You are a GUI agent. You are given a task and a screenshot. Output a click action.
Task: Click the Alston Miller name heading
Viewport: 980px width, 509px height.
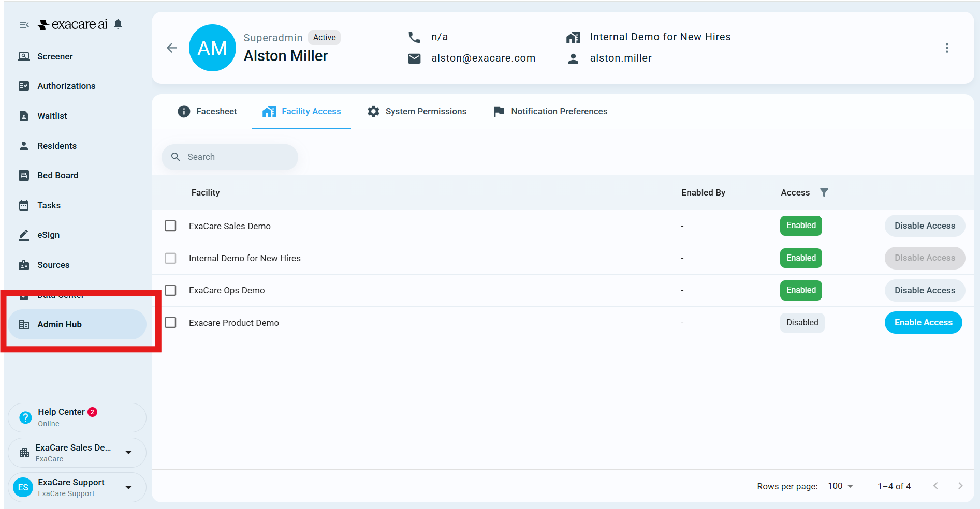286,56
